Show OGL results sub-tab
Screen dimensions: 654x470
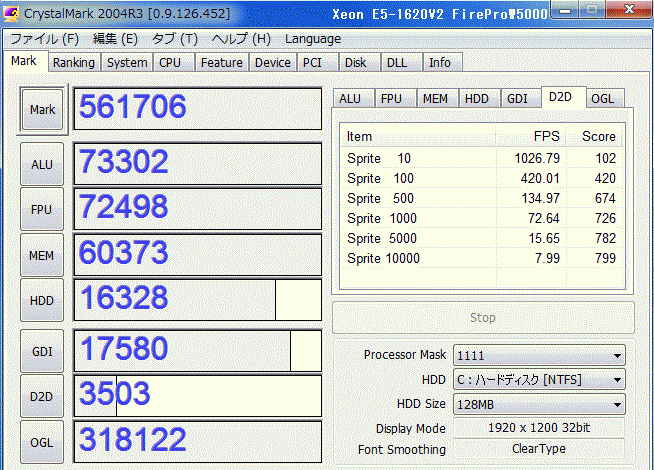point(605,98)
